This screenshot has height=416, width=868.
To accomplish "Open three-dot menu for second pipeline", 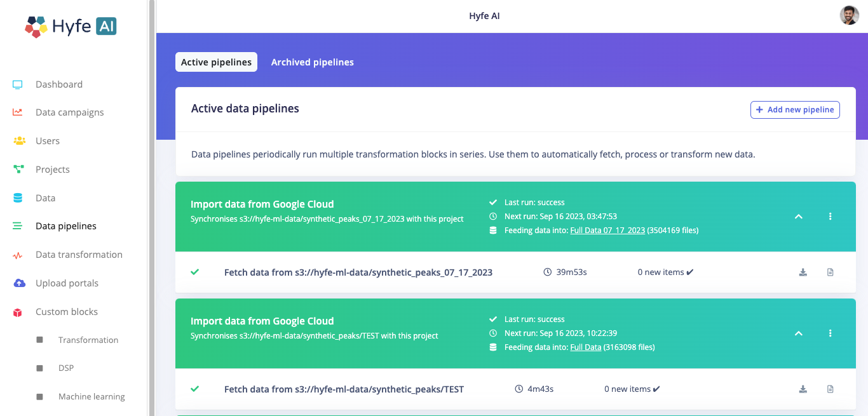I will tap(830, 333).
